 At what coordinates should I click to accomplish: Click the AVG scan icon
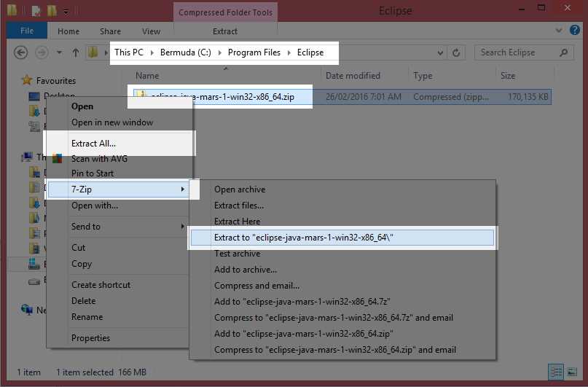click(58, 158)
